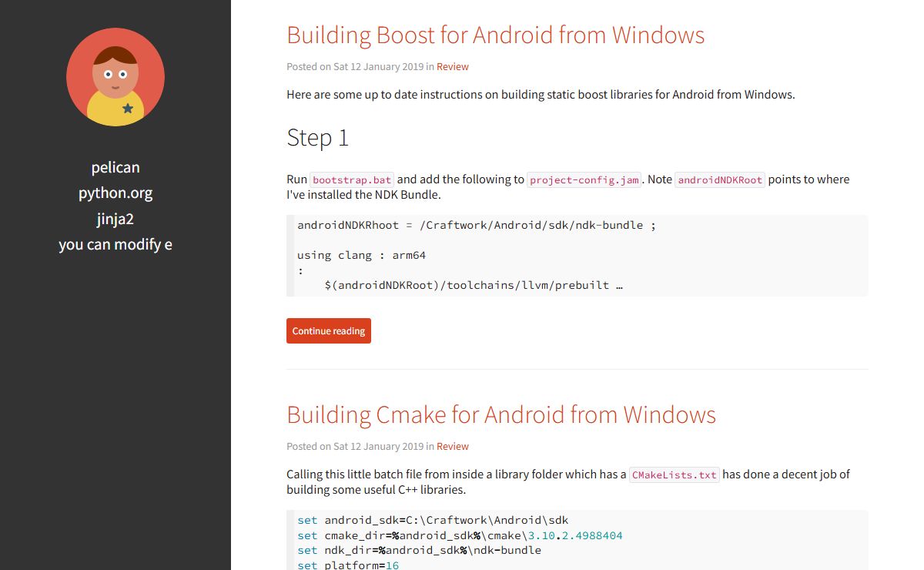Click Review category under the Boost post
The width and height of the screenshot is (924, 570).
coord(453,66)
